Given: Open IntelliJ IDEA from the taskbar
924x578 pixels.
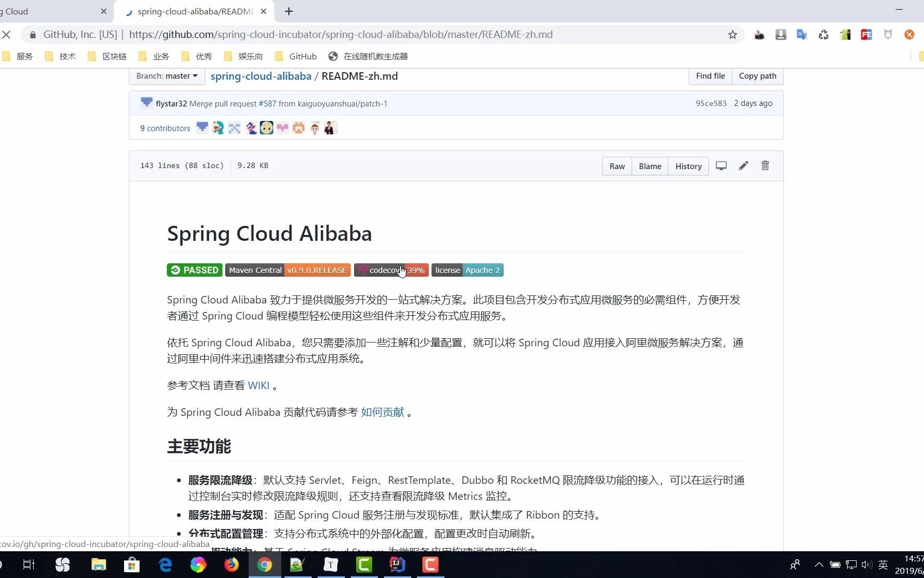Looking at the screenshot, I should [x=397, y=565].
